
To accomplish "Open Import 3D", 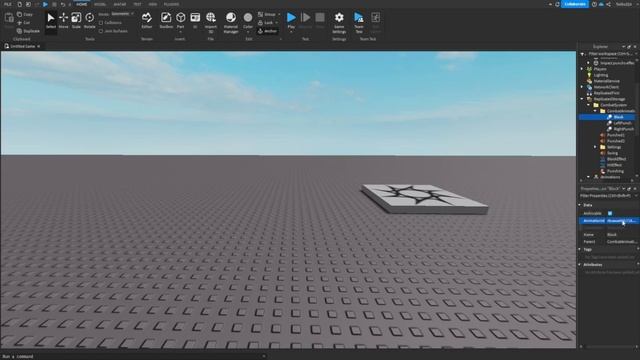I will coord(211,22).
